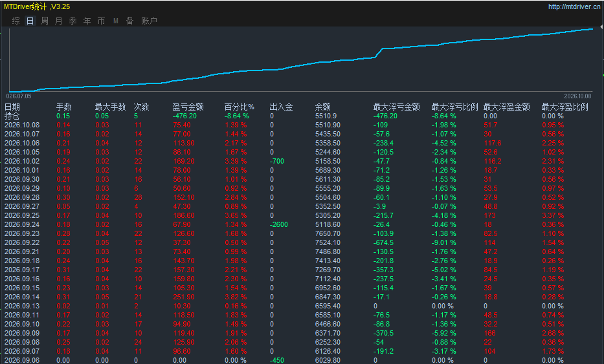Click the 出入金 column header
The image size is (604, 364).
281,107
